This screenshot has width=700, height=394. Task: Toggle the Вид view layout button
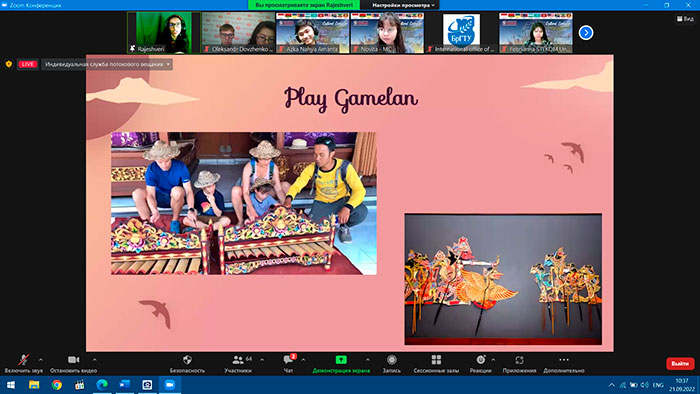pos(685,19)
